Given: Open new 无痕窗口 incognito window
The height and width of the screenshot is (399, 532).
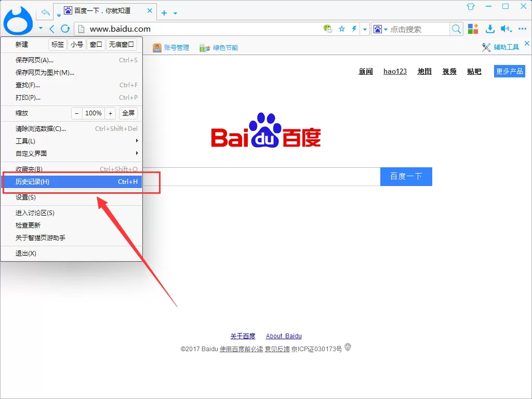Looking at the screenshot, I should coord(122,45).
